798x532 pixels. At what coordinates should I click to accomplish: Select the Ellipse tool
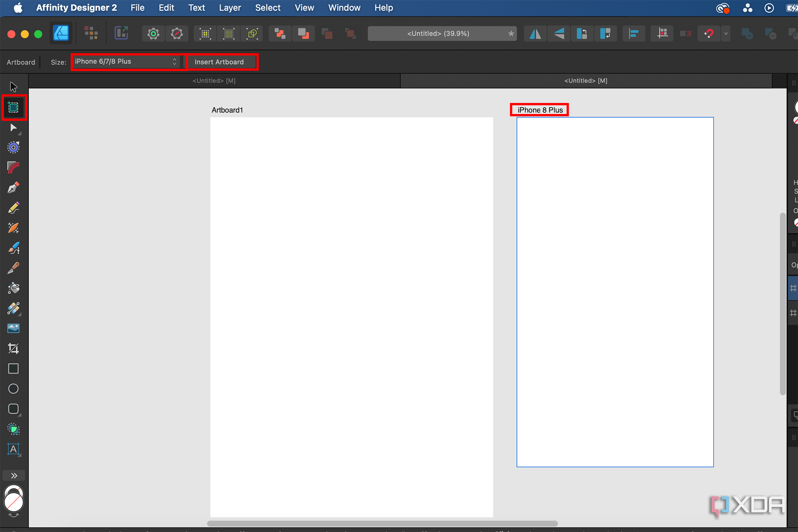point(13,389)
